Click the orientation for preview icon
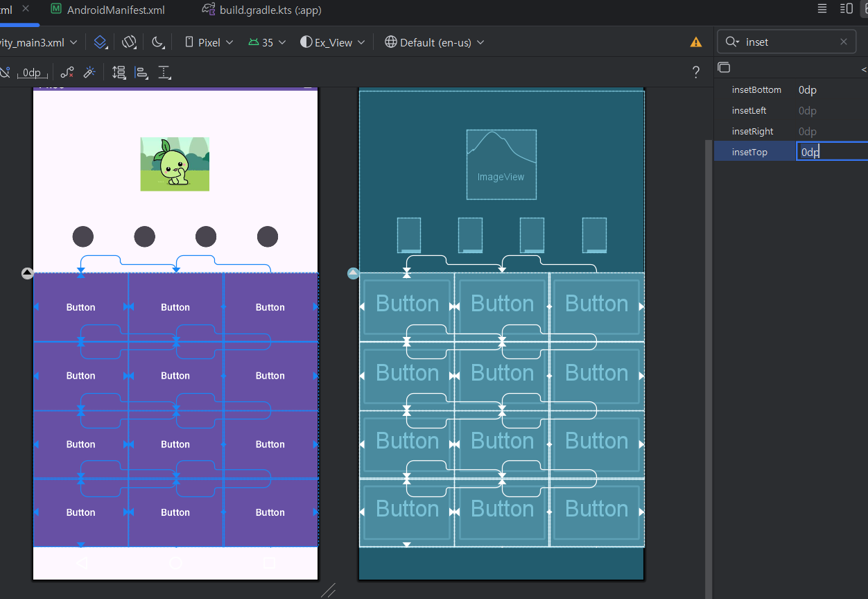Screen dimensions: 868x599 129,42
